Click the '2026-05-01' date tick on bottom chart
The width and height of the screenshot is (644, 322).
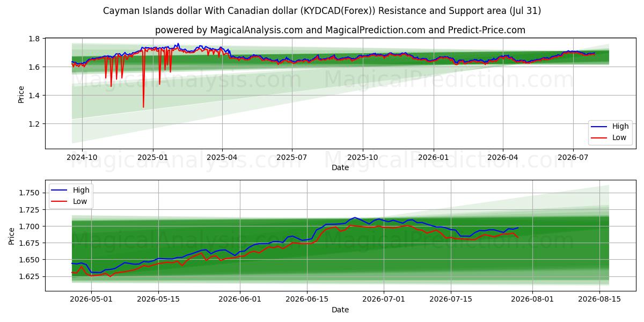(91, 299)
